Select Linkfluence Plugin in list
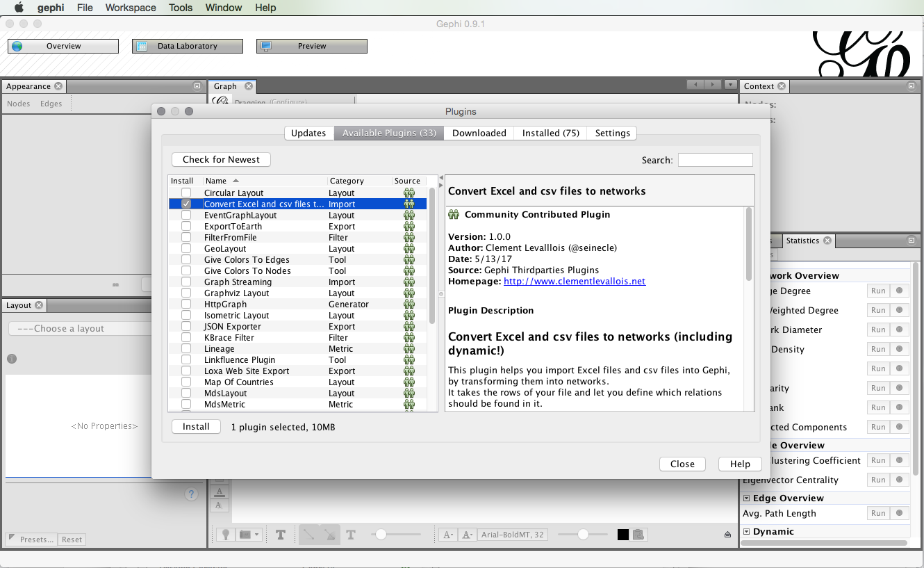 pyautogui.click(x=298, y=359)
